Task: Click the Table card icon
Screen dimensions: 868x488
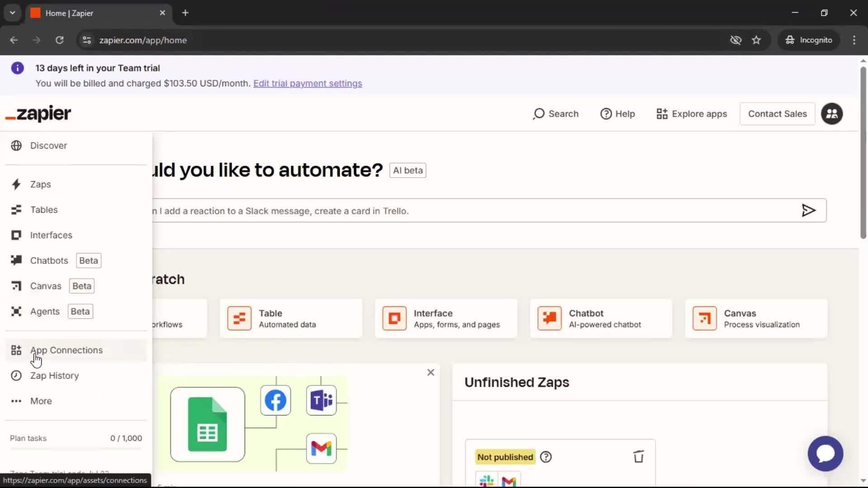Action: 239,319
